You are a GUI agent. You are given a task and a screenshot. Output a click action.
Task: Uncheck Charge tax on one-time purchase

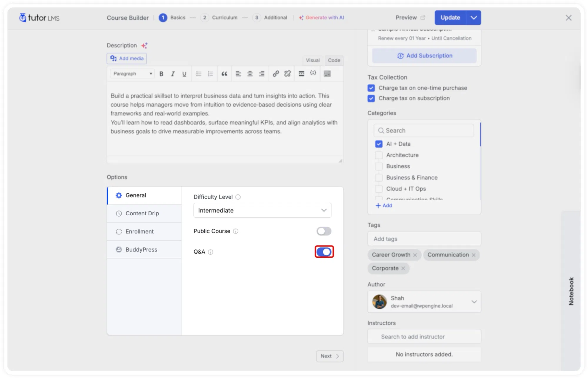coord(371,88)
